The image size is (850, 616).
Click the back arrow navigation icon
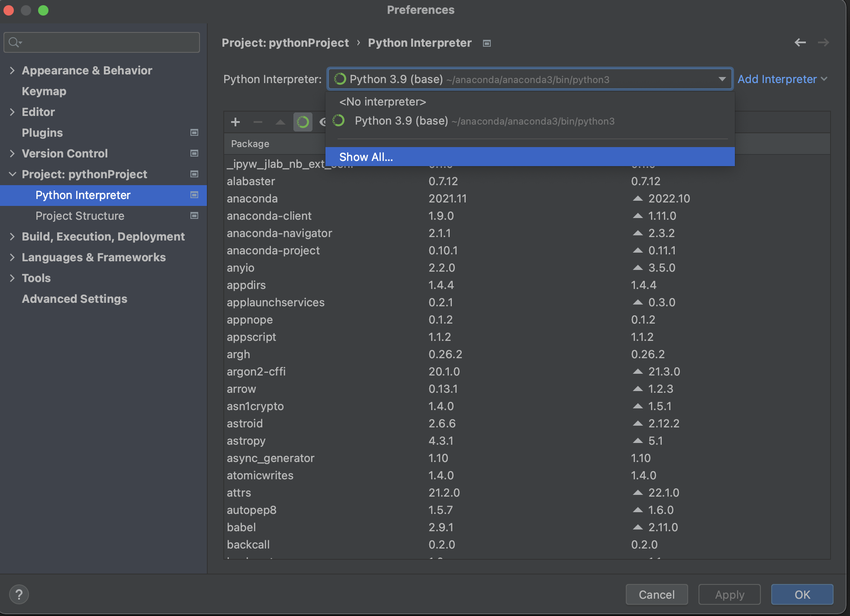click(x=800, y=42)
